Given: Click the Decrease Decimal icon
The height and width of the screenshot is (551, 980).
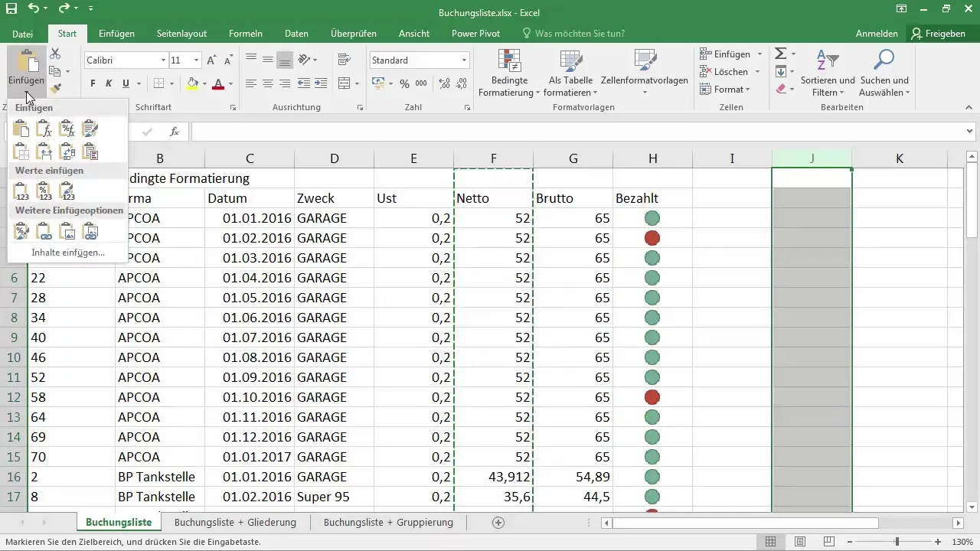Looking at the screenshot, I should 461,83.
